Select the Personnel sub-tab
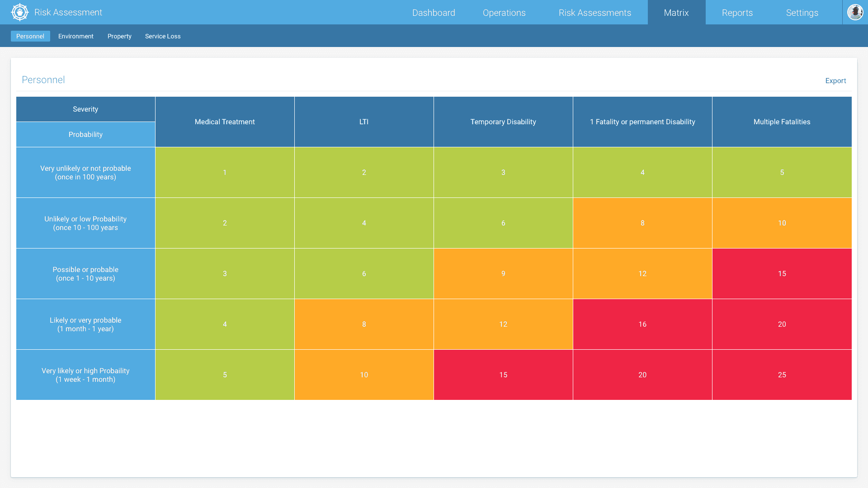Image resolution: width=868 pixels, height=488 pixels. (30, 36)
